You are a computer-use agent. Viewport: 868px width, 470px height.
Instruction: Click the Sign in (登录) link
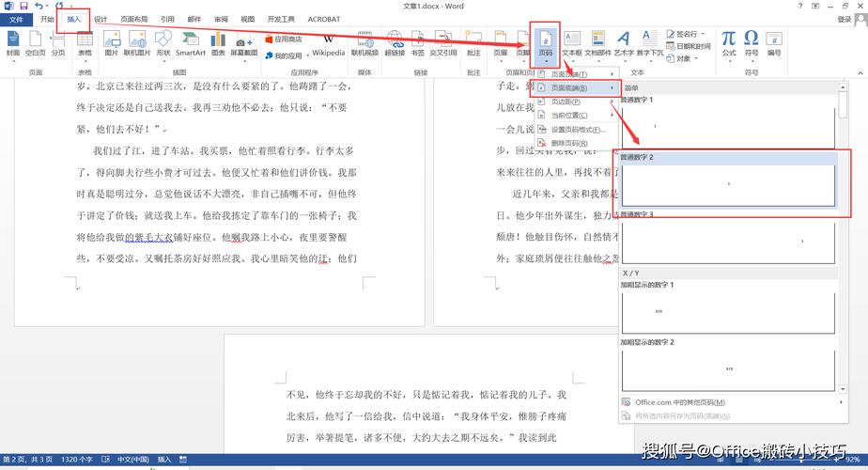click(x=844, y=20)
